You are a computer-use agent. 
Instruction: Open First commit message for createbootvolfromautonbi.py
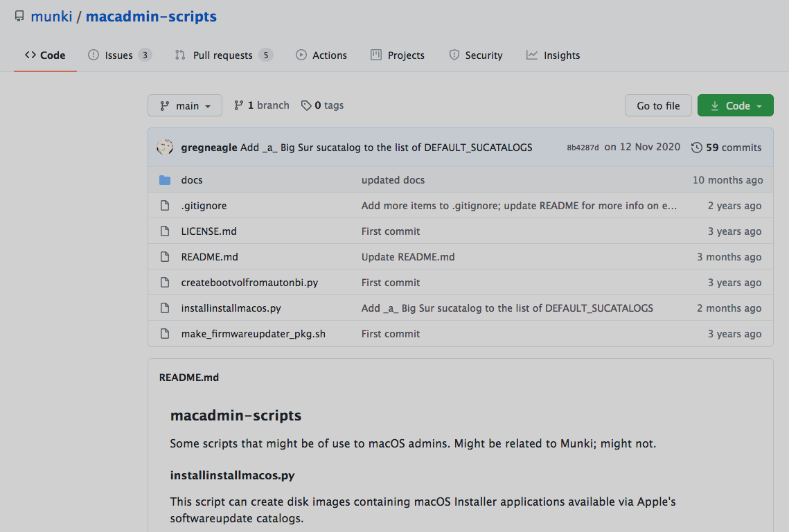[391, 283]
